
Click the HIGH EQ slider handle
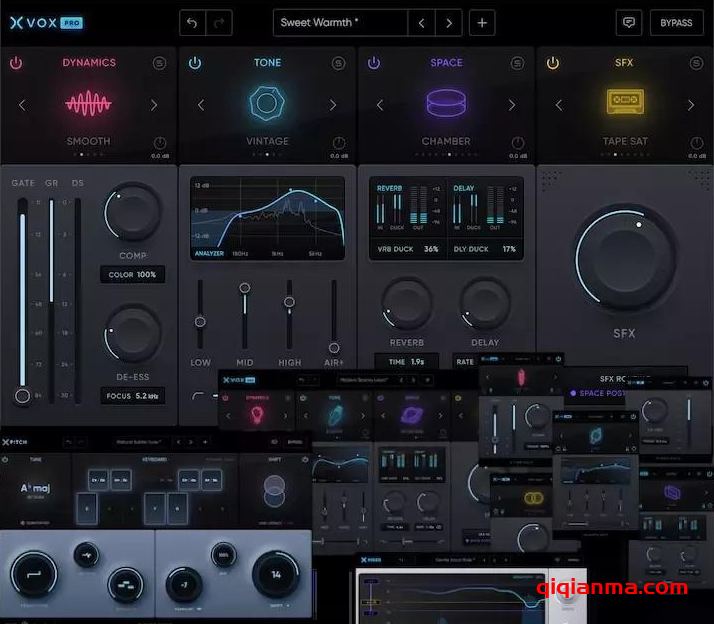pos(289,302)
